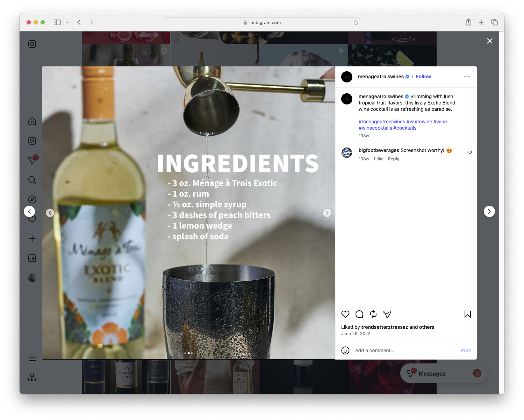Repost using the repost arrows icon
Screen dimensions: 524x420
(x=373, y=314)
